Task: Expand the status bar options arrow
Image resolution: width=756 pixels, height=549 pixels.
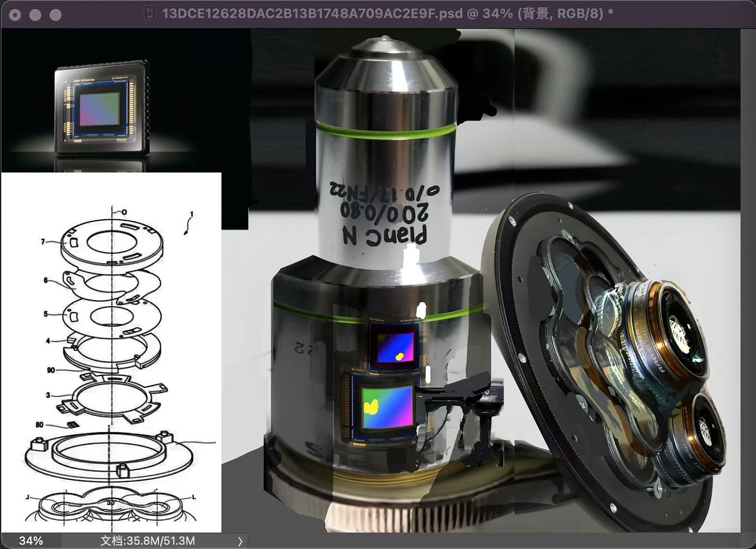Action: pos(240,541)
